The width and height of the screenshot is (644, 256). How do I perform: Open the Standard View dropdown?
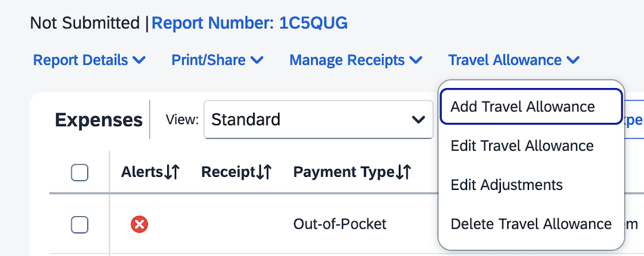(x=319, y=120)
